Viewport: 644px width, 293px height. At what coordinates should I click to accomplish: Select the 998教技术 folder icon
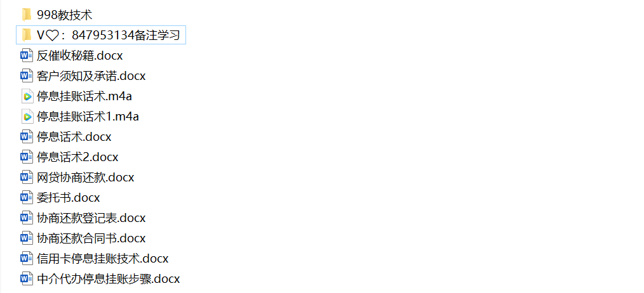27,15
